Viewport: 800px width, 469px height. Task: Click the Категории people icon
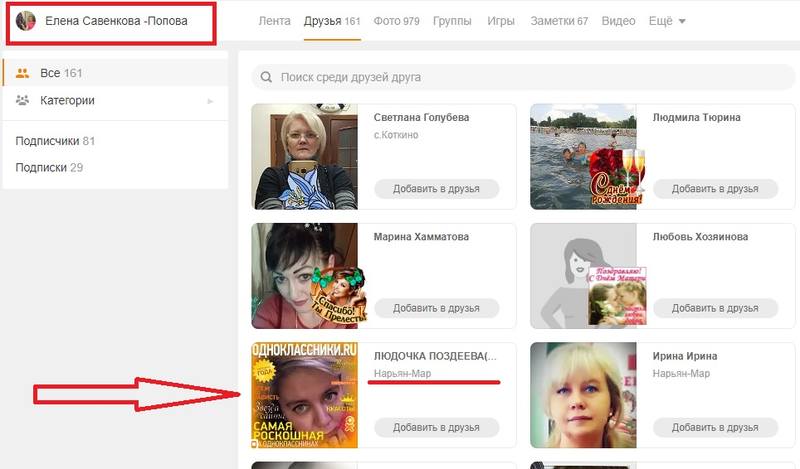[x=22, y=100]
